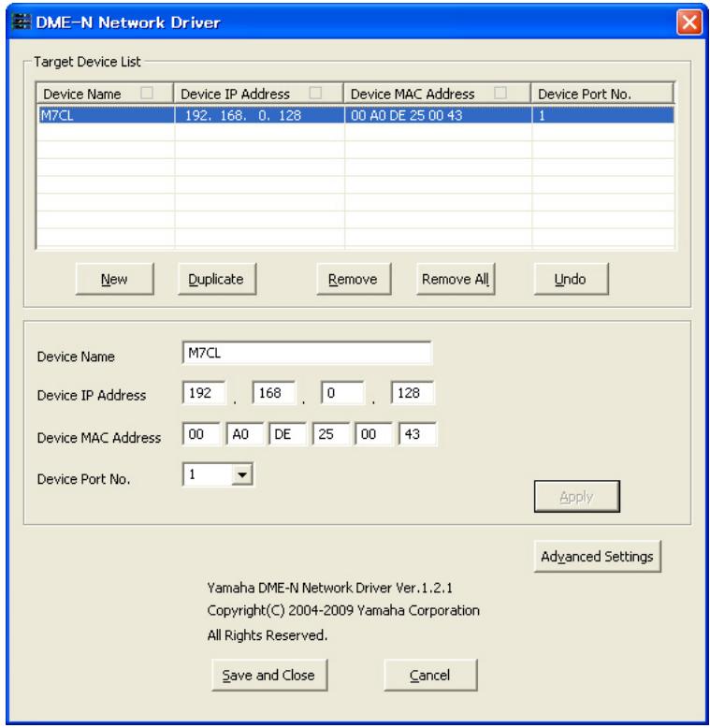Click the MAC address field 25

(331, 434)
